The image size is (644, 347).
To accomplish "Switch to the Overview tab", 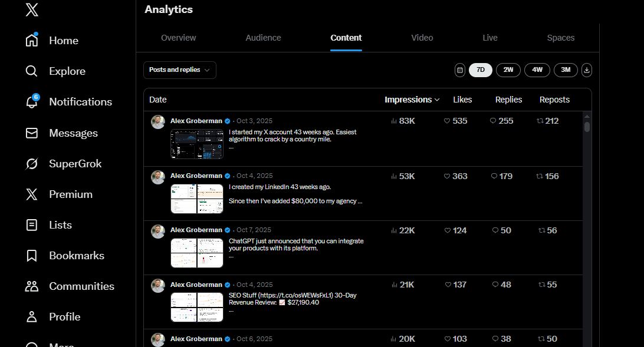I will (178, 38).
